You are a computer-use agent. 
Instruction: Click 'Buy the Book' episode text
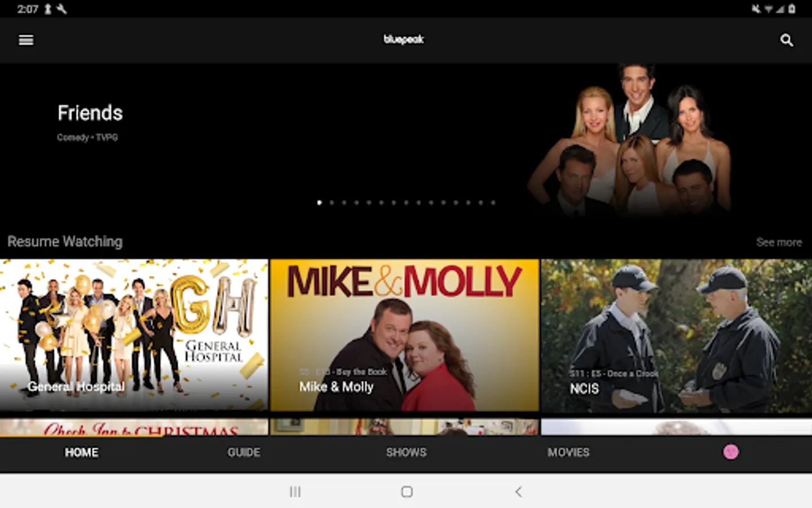(361, 372)
